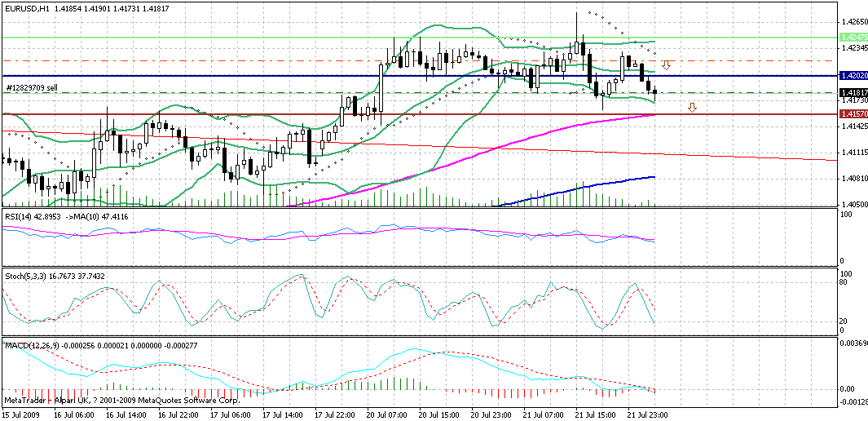Click the 0.003690 MACD scale value

pos(854,343)
